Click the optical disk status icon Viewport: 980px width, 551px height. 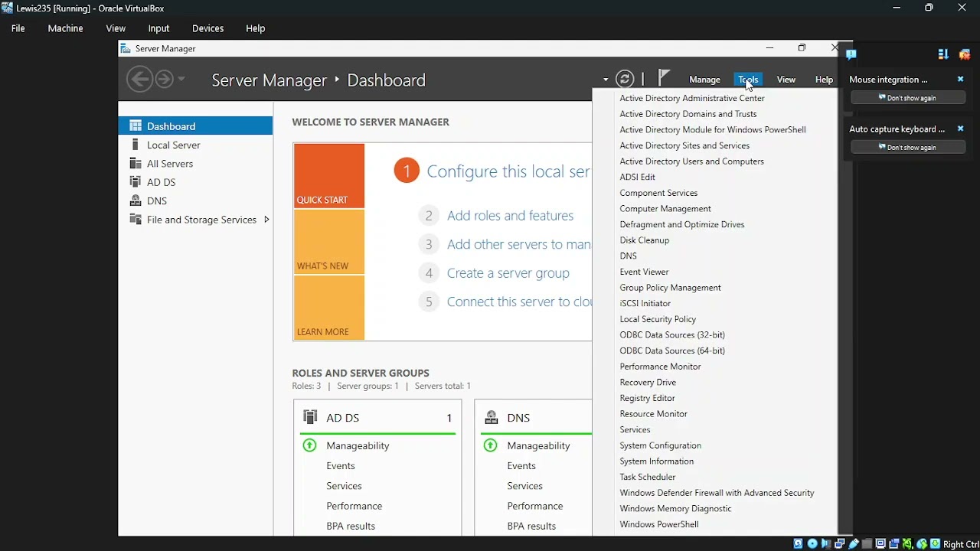click(x=812, y=543)
